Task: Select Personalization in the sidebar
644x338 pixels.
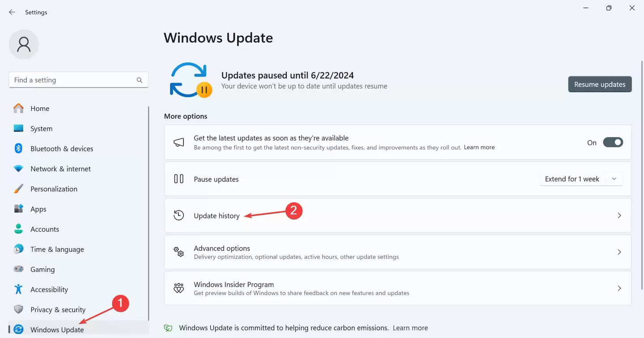Action: pos(54,189)
